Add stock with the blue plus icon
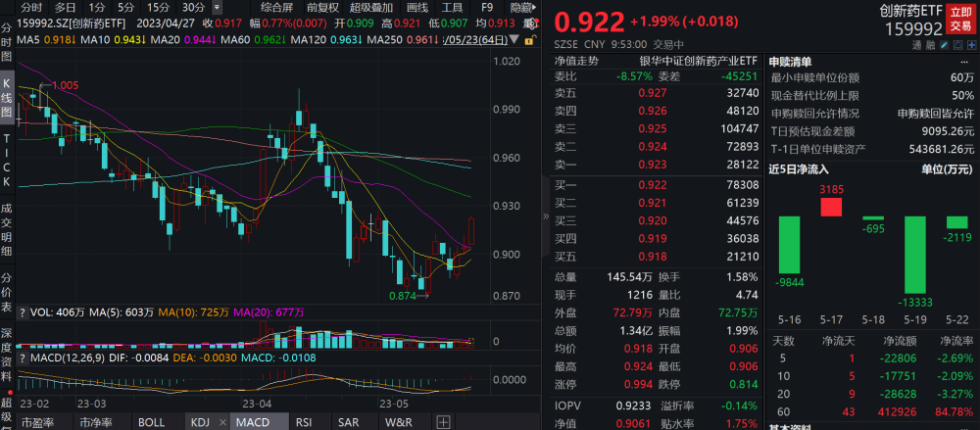980x430 pixels. click(972, 45)
